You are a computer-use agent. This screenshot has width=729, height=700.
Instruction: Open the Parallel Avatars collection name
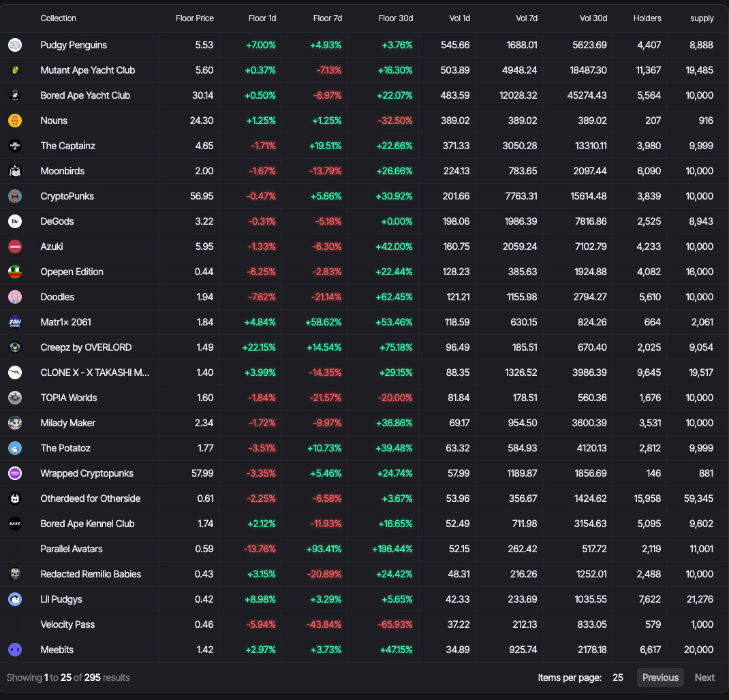coord(72,549)
